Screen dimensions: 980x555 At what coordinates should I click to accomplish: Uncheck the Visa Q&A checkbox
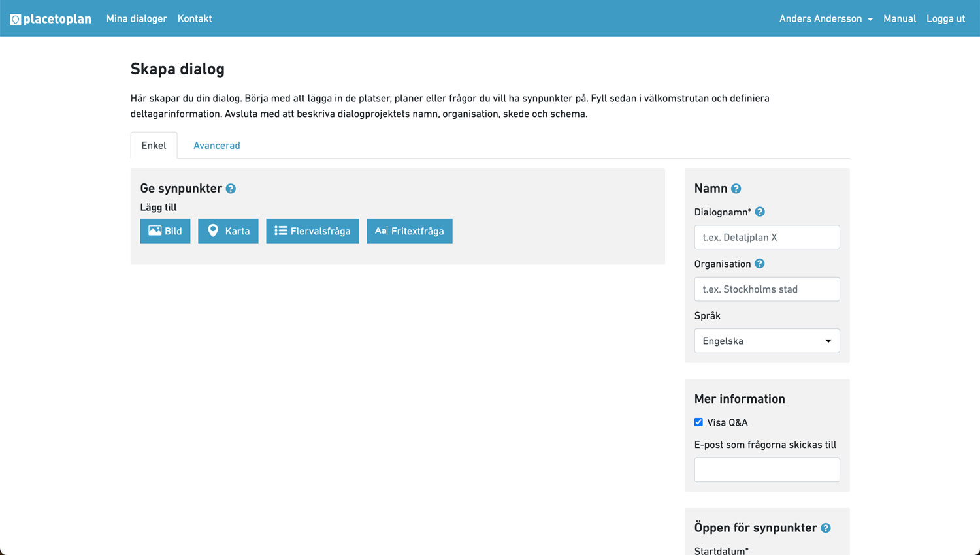pos(698,422)
